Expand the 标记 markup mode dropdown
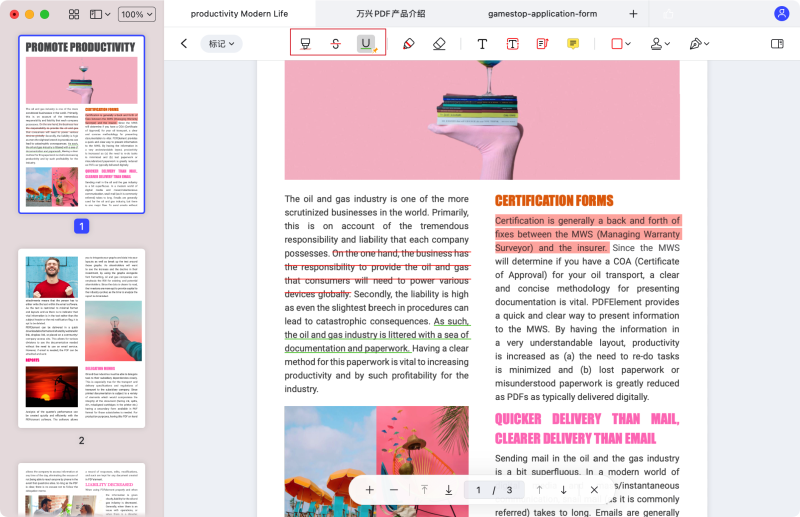Viewport: 800px width, 517px height. click(x=221, y=44)
